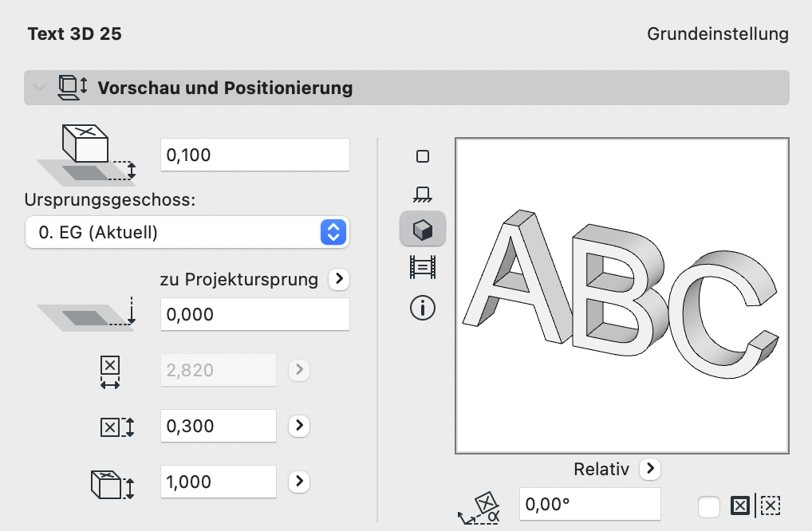Click the object height cube icon
The width and height of the screenshot is (812, 531).
click(112, 482)
